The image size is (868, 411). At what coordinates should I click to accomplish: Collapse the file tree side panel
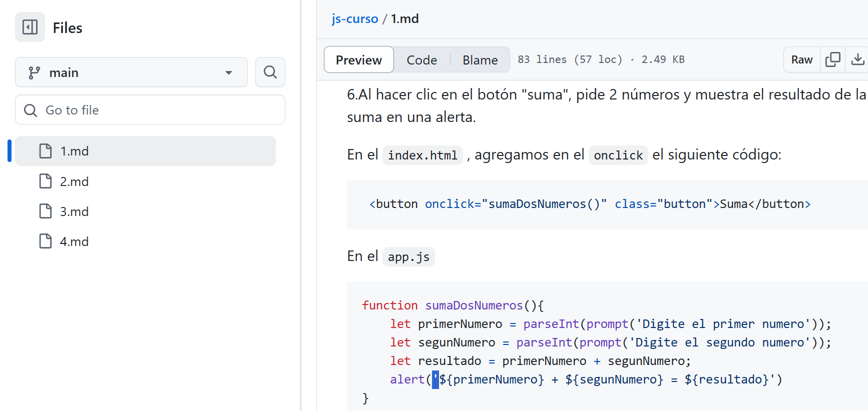point(30,27)
